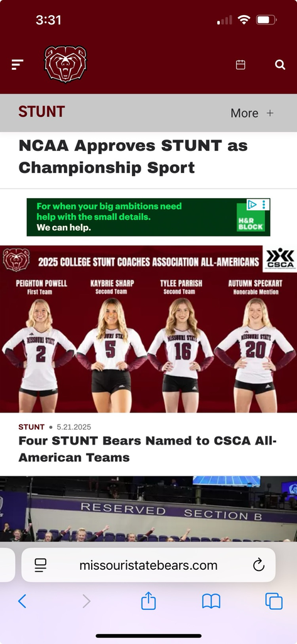
Task: Tap the missouristatebears.com address field
Action: coord(148,565)
